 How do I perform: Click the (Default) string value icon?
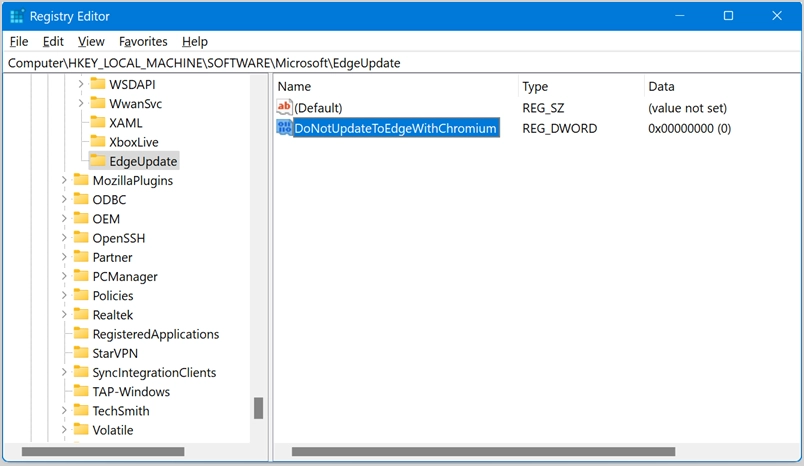284,107
